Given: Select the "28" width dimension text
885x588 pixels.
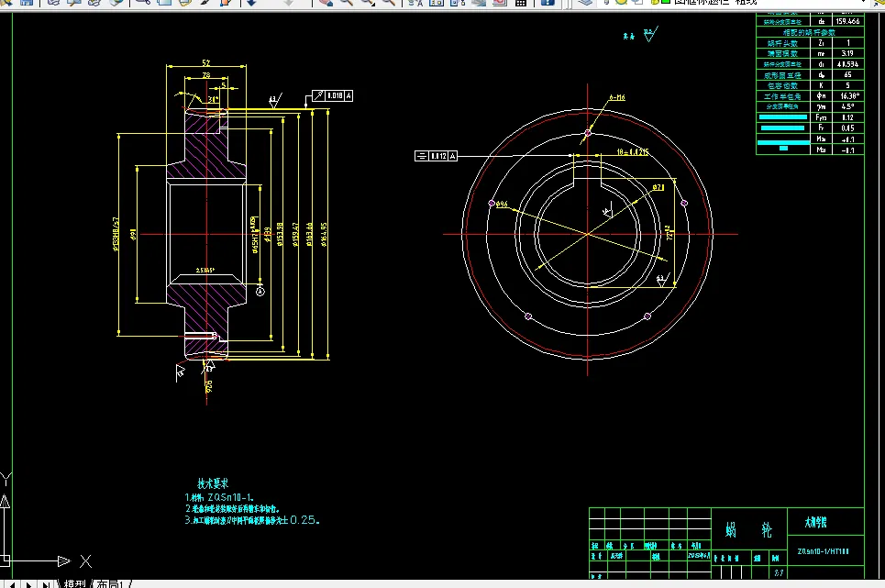Looking at the screenshot, I should click(206, 74).
